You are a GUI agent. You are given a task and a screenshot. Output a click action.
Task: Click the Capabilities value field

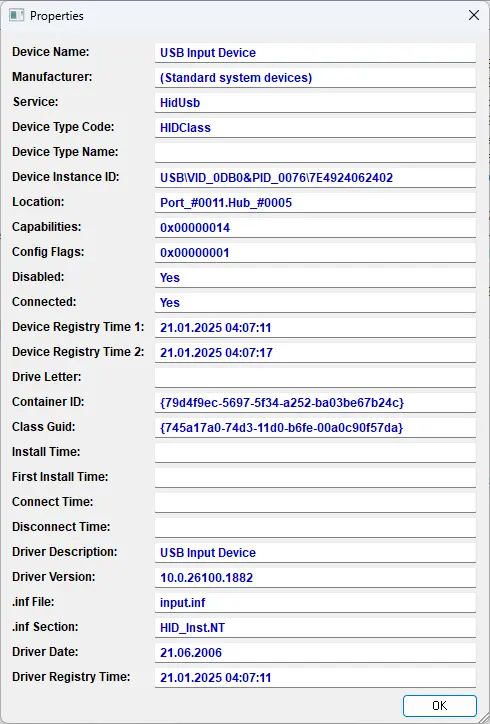click(315, 228)
